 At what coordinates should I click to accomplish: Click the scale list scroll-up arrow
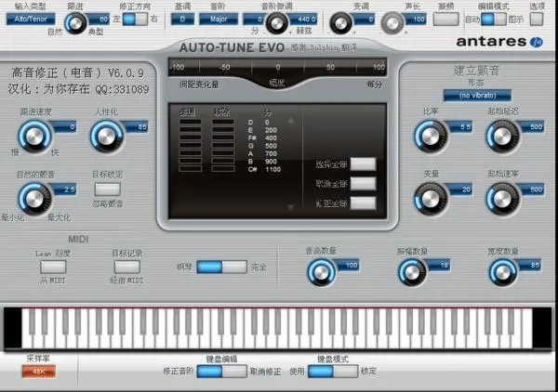tap(291, 121)
